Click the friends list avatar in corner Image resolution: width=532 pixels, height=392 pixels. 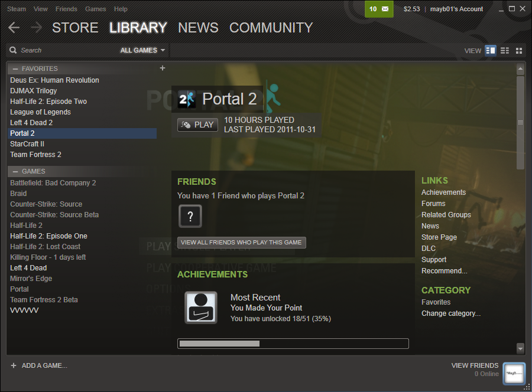point(514,373)
